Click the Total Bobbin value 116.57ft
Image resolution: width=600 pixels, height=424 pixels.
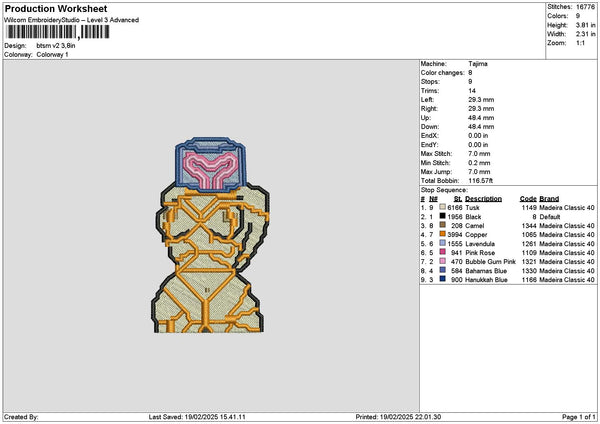[481, 181]
